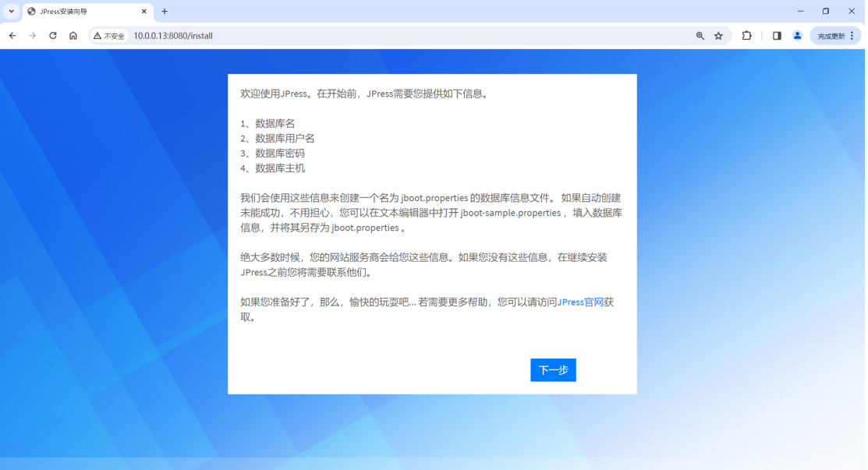Focus the address bar URL field

point(409,36)
